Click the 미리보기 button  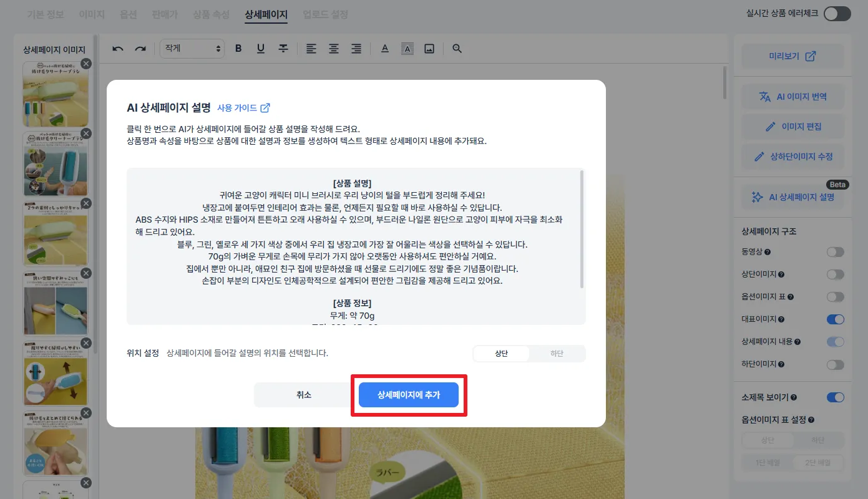point(792,56)
